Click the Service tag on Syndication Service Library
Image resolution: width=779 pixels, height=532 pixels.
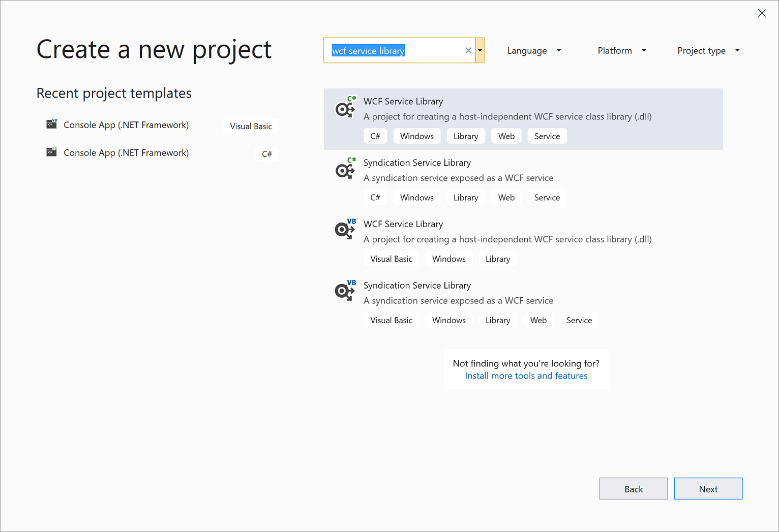pyautogui.click(x=547, y=197)
